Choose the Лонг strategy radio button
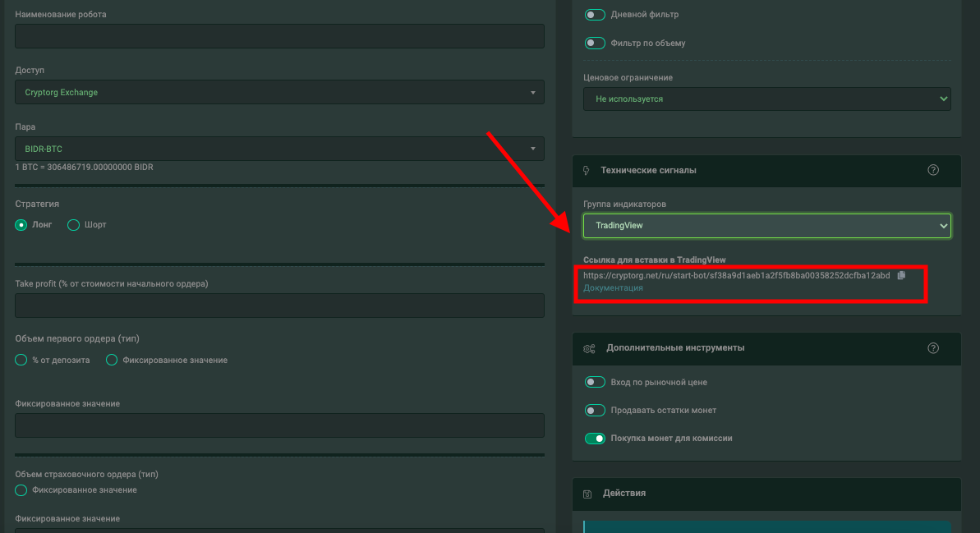The height and width of the screenshot is (533, 980). [21, 224]
